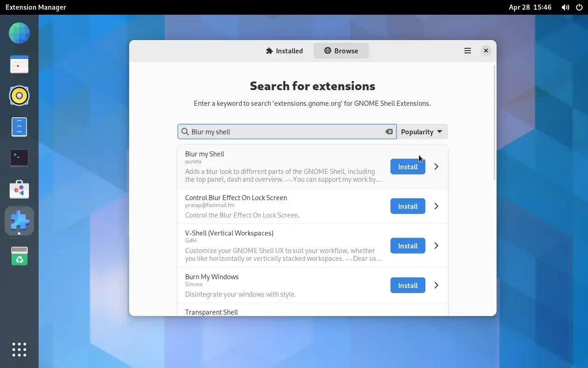Open Extension Manager app menu in top bar
The width and height of the screenshot is (588, 368).
click(x=36, y=7)
